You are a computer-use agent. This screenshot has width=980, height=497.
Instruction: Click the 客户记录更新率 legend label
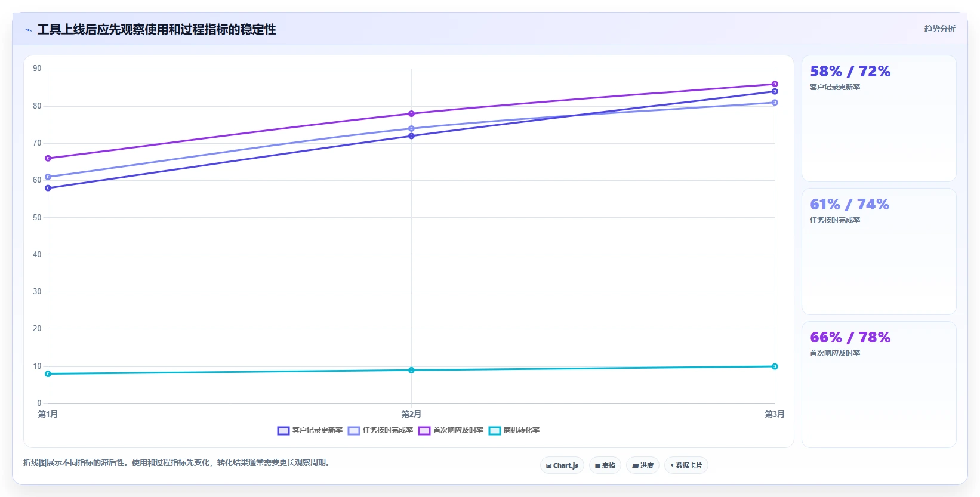[x=318, y=430]
